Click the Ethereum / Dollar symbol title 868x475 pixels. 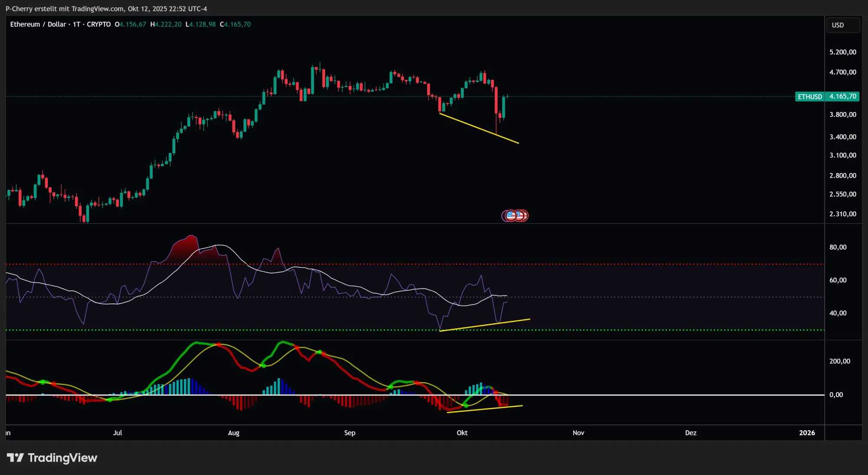point(38,24)
